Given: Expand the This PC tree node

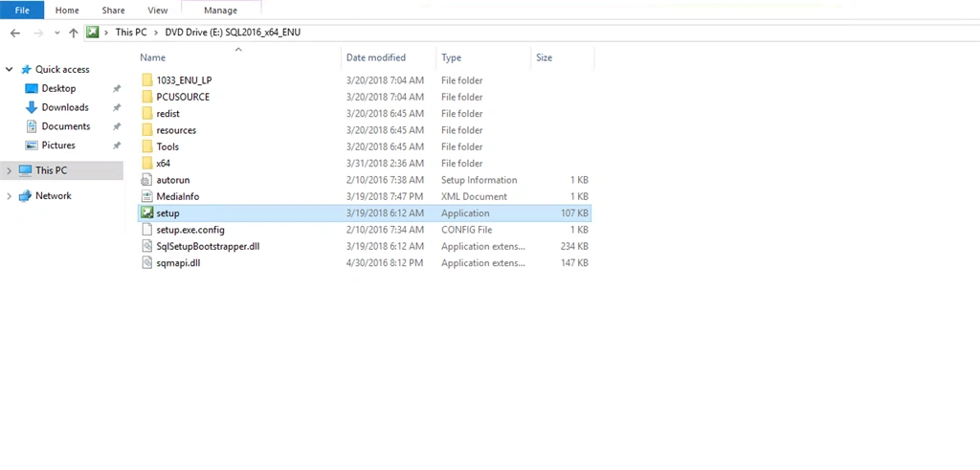Looking at the screenshot, I should click(x=10, y=170).
